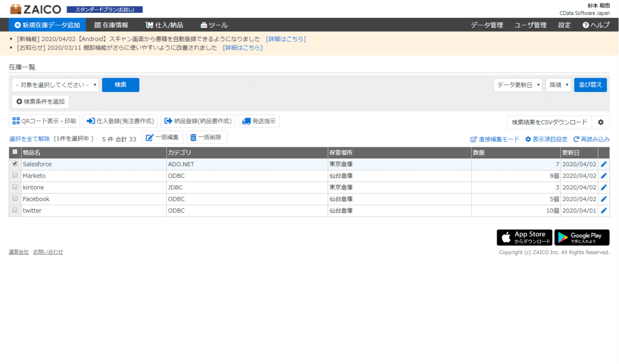Click the 10個 quantity cell
This screenshot has width=619, height=364.
click(x=516, y=210)
